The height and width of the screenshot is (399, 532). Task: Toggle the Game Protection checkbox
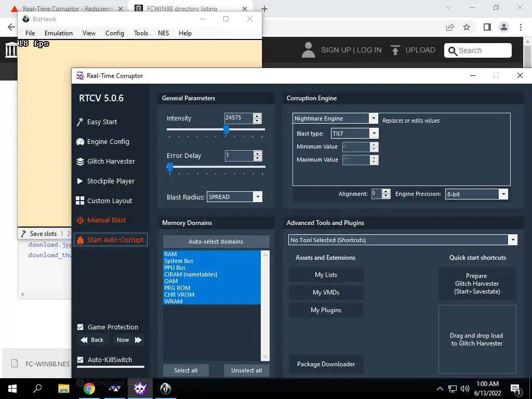coord(81,327)
